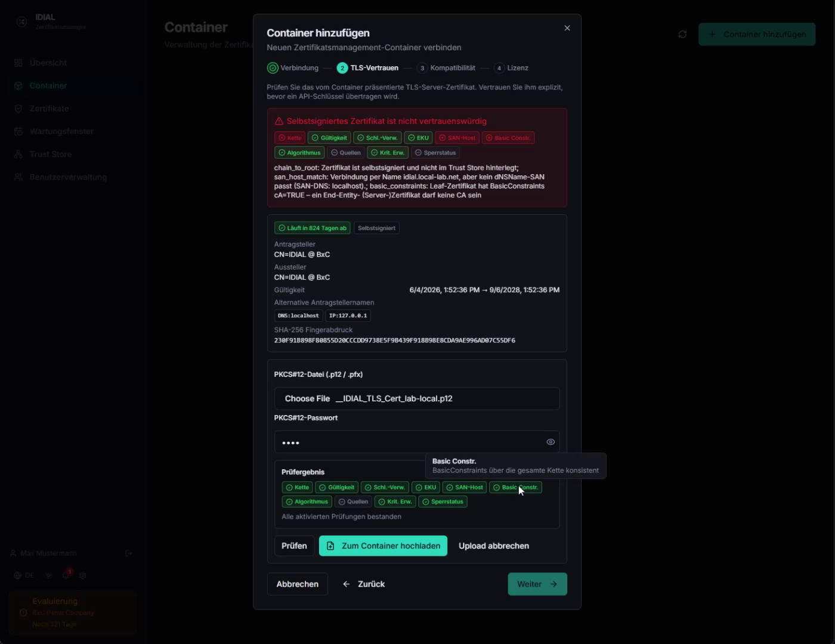Image resolution: width=835 pixels, height=644 pixels.
Task: Click the Krit. Erw. chip in the red warning box
Action: tap(388, 153)
